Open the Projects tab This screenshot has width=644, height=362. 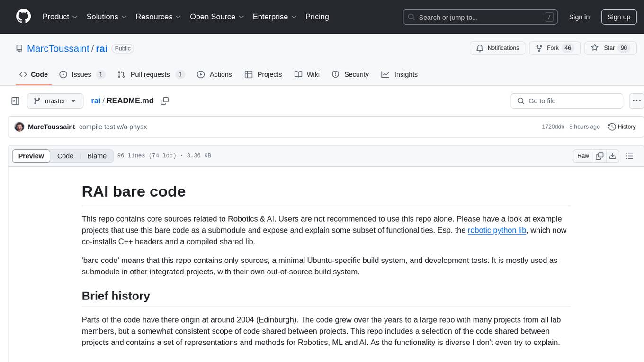point(263,74)
